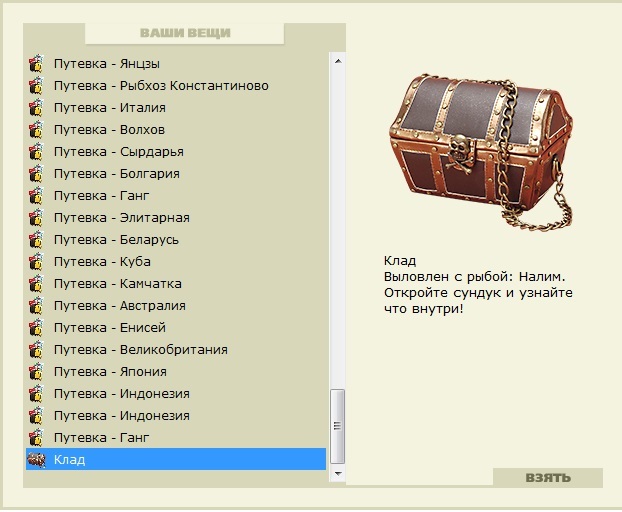
Task: Click the icon beside Путевка - Элитарная
Action: point(36,218)
